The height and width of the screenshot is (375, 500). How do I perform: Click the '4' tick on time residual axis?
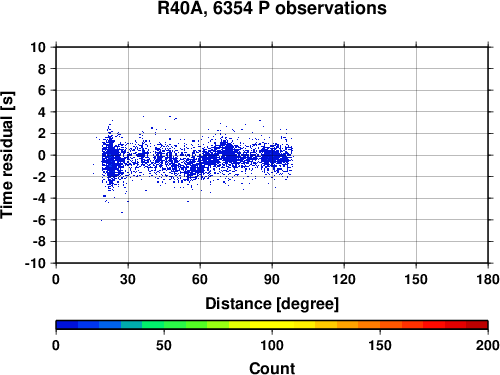click(41, 112)
